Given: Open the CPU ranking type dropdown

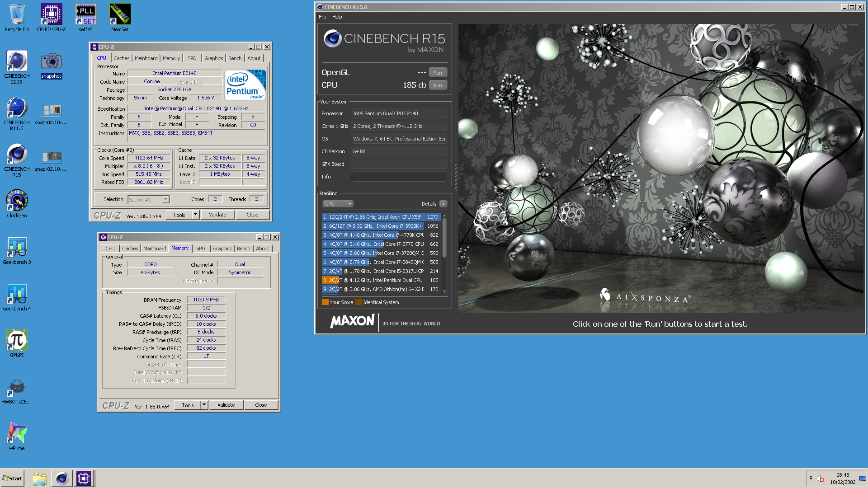Looking at the screenshot, I should [x=337, y=204].
